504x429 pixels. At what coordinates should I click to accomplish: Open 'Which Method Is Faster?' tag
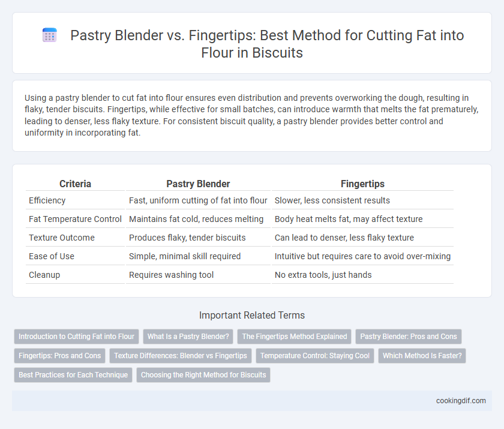(422, 356)
